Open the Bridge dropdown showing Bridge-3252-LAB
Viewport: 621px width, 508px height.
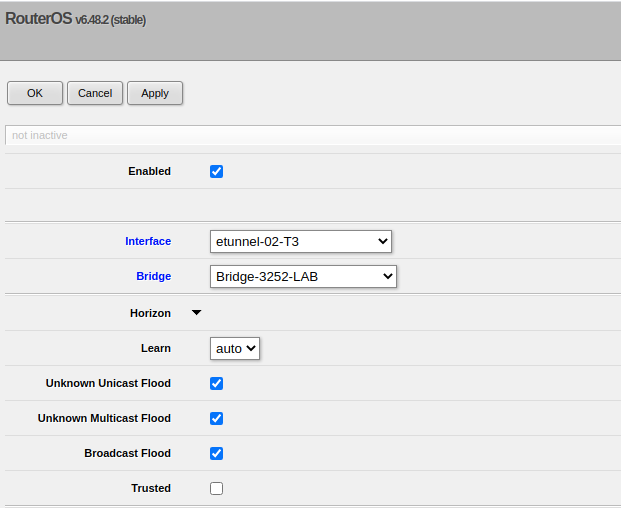click(x=303, y=276)
